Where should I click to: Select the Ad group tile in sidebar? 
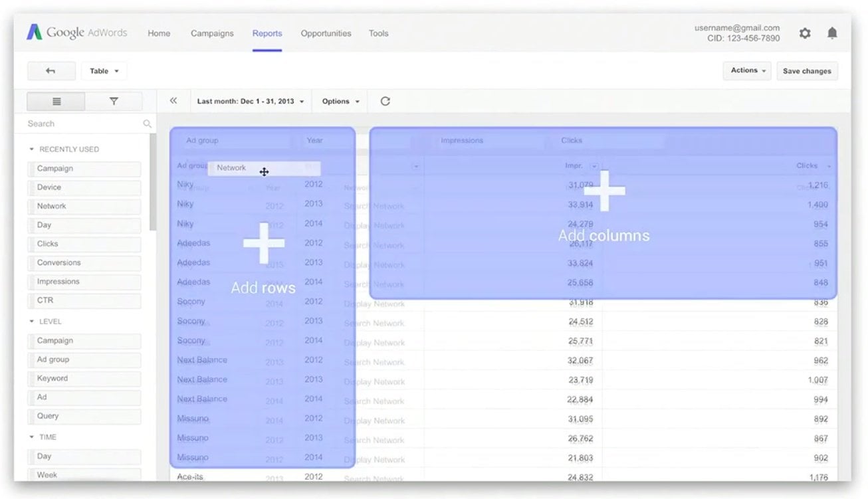84,359
